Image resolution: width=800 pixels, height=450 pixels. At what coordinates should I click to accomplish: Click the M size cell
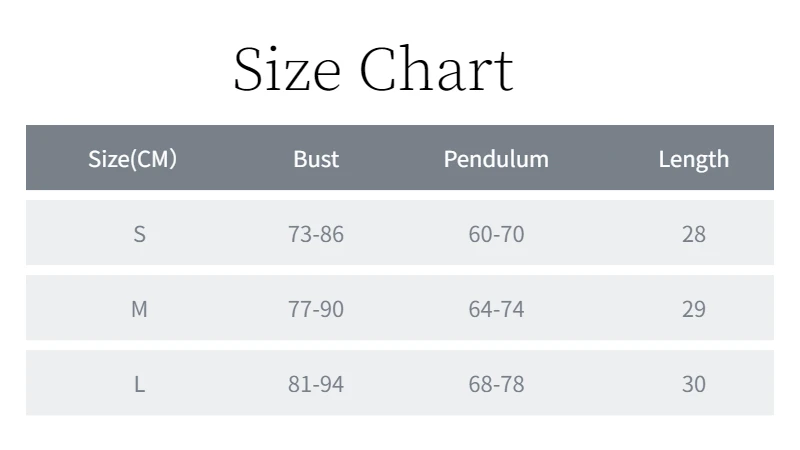(x=139, y=309)
